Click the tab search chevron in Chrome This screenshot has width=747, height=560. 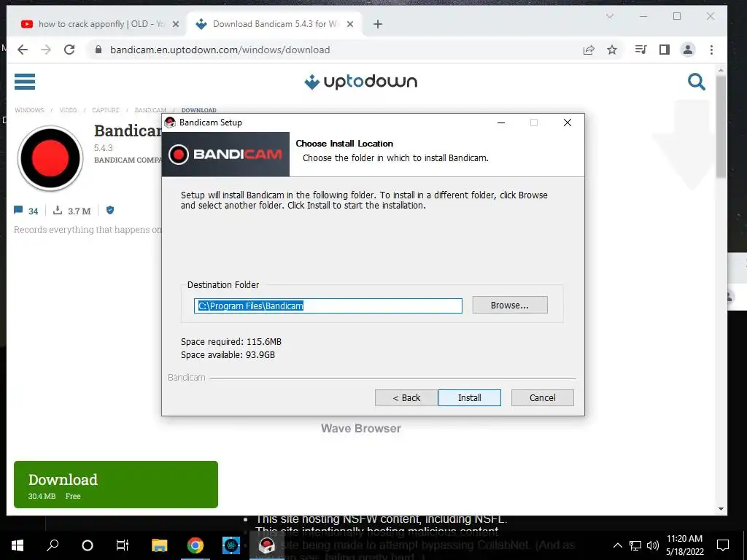pyautogui.click(x=610, y=16)
